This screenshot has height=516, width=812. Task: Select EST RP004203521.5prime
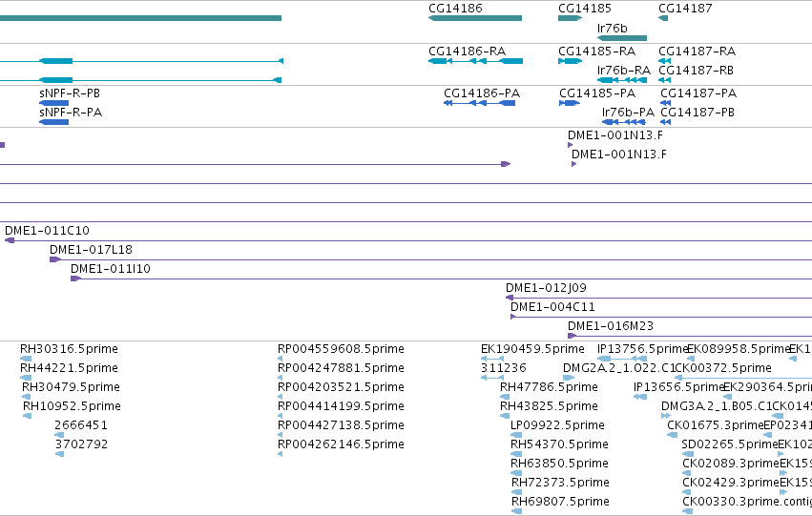(341, 387)
